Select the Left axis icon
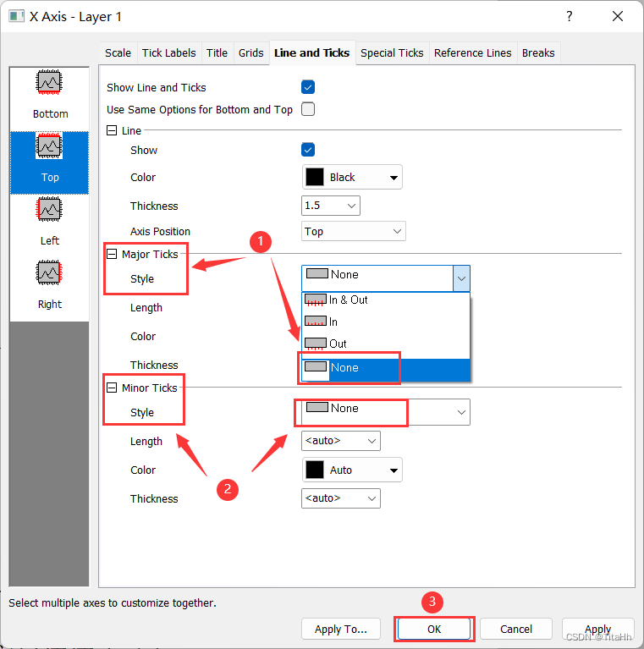 pos(49,209)
